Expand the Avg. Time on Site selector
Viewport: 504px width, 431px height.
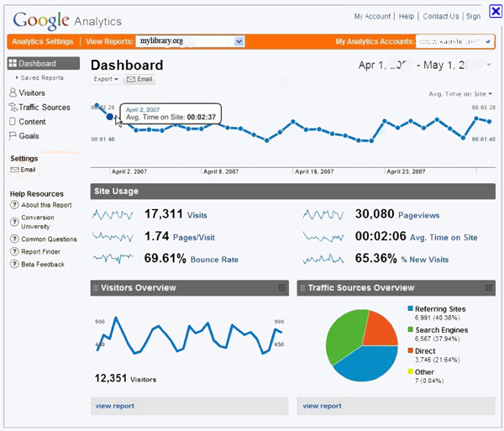tap(460, 94)
